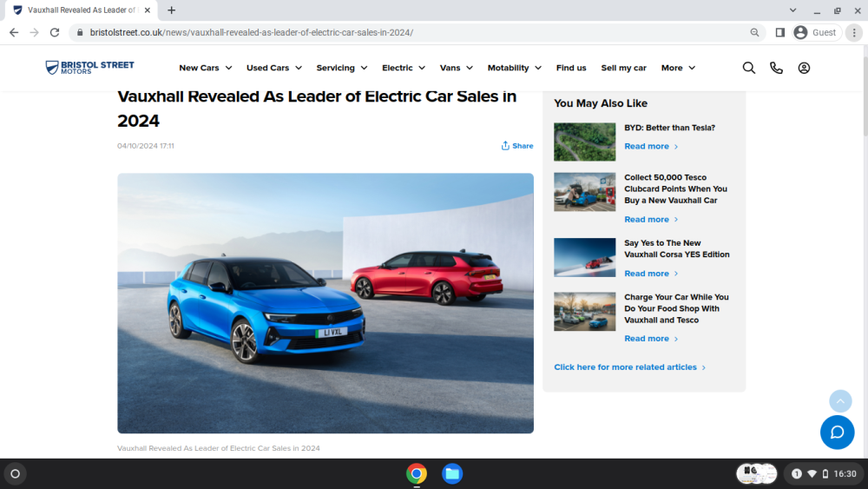Click the image caption below hero photo
Viewport: 868px width, 489px height.
click(219, 448)
